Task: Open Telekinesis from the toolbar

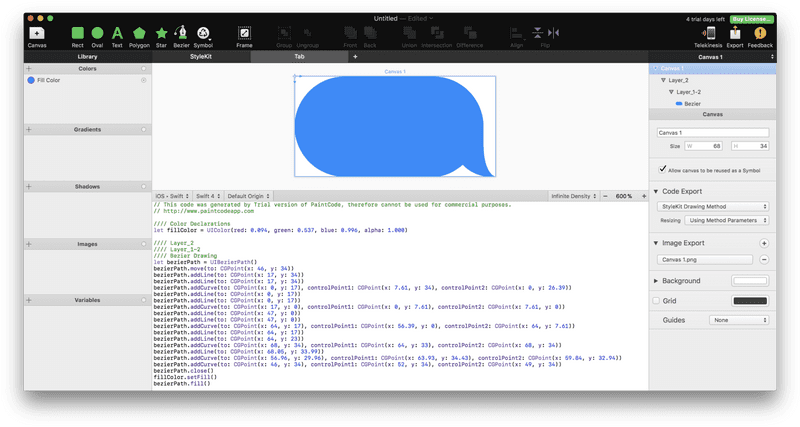Action: tap(707, 33)
